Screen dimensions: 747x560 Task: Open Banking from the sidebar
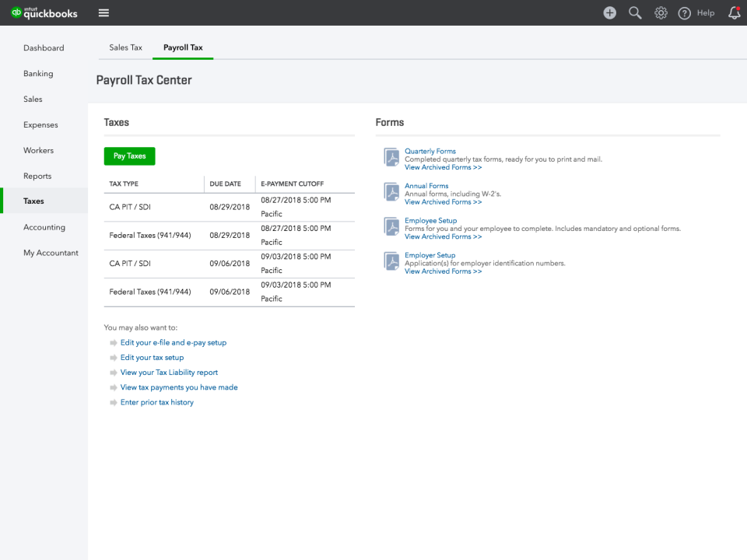37,73
